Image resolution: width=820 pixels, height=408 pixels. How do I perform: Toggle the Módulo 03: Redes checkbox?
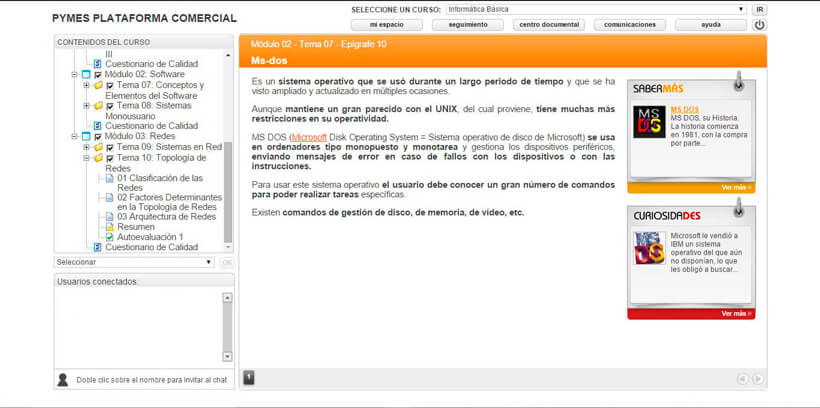(x=98, y=137)
